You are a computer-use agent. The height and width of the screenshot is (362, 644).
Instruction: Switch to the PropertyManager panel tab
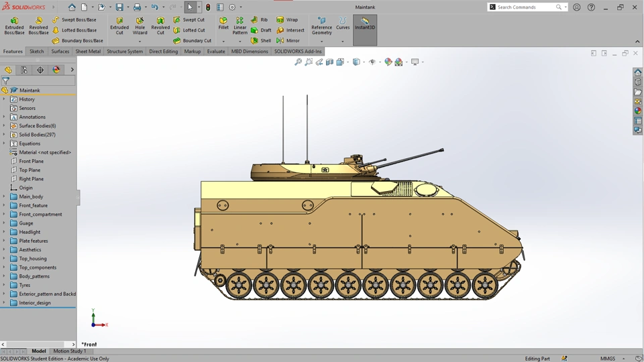pyautogui.click(x=24, y=70)
